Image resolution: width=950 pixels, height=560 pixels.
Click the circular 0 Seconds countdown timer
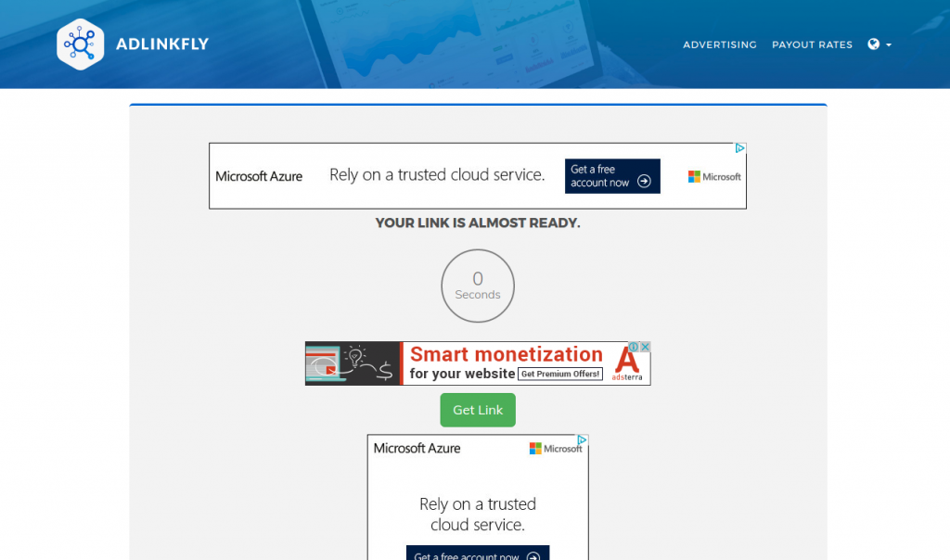(x=477, y=286)
